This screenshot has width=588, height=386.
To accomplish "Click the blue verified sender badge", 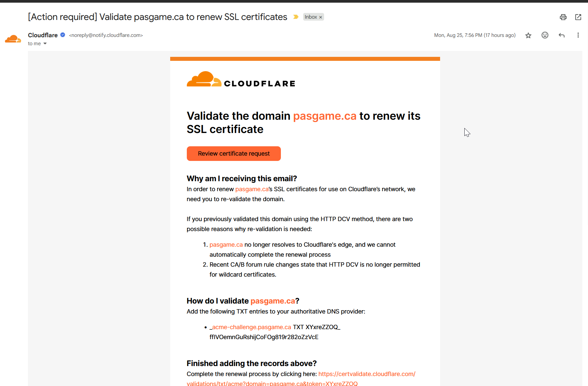I will (62, 35).
